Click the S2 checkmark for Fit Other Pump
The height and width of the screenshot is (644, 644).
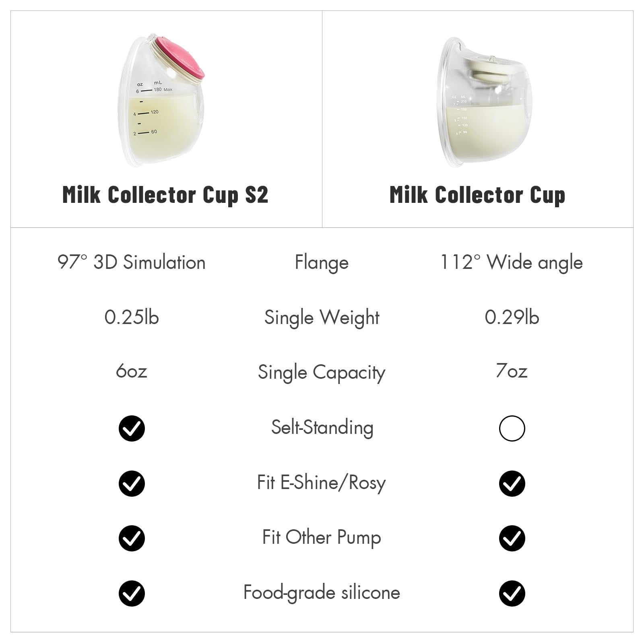tap(132, 538)
